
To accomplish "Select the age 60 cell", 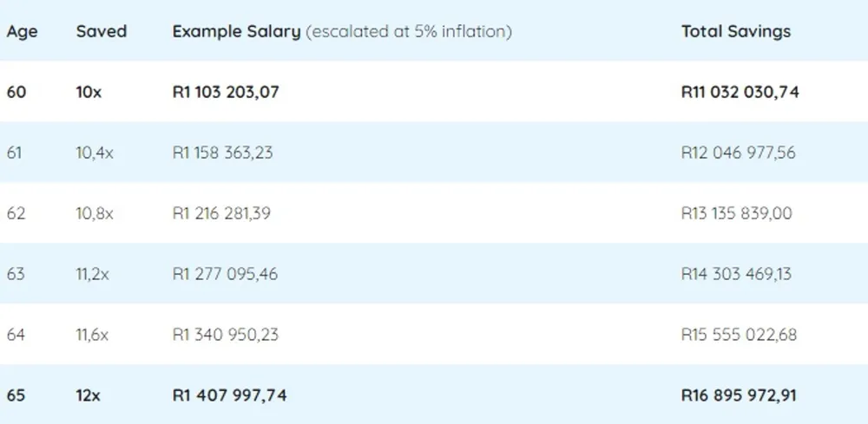I will (16, 92).
